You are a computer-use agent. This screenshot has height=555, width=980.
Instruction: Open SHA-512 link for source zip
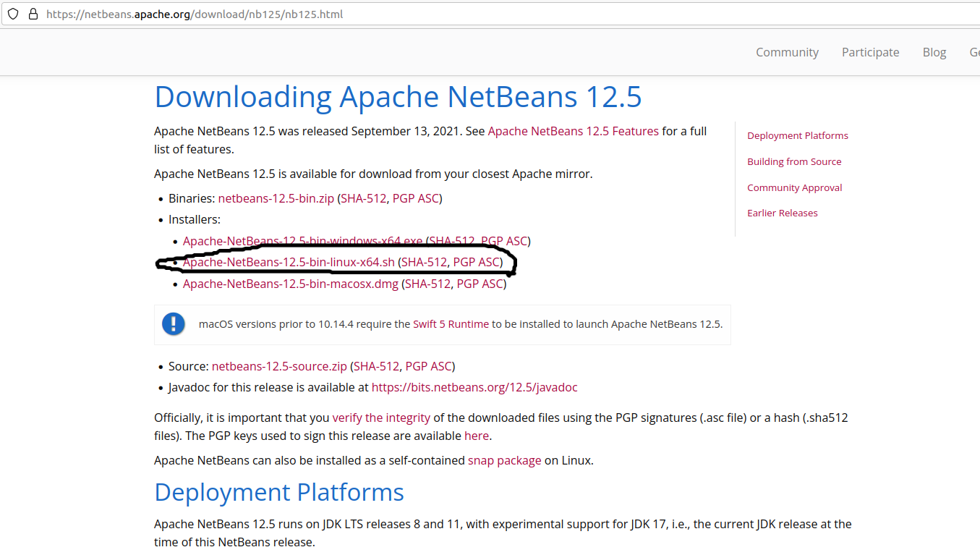tap(377, 366)
